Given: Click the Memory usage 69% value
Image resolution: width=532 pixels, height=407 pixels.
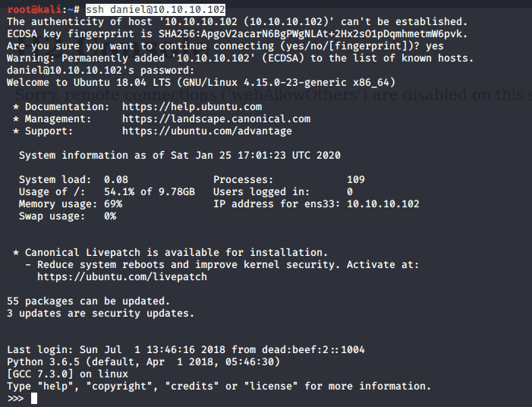Looking at the screenshot, I should [109, 204].
